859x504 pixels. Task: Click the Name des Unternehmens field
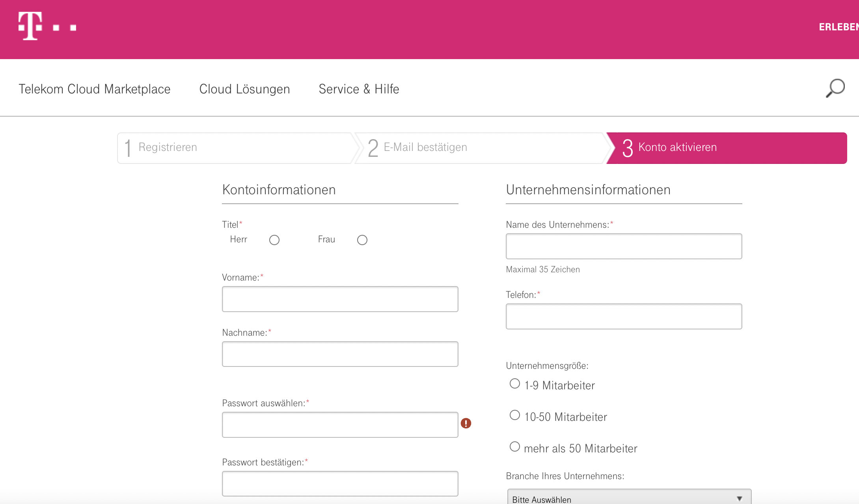(624, 246)
